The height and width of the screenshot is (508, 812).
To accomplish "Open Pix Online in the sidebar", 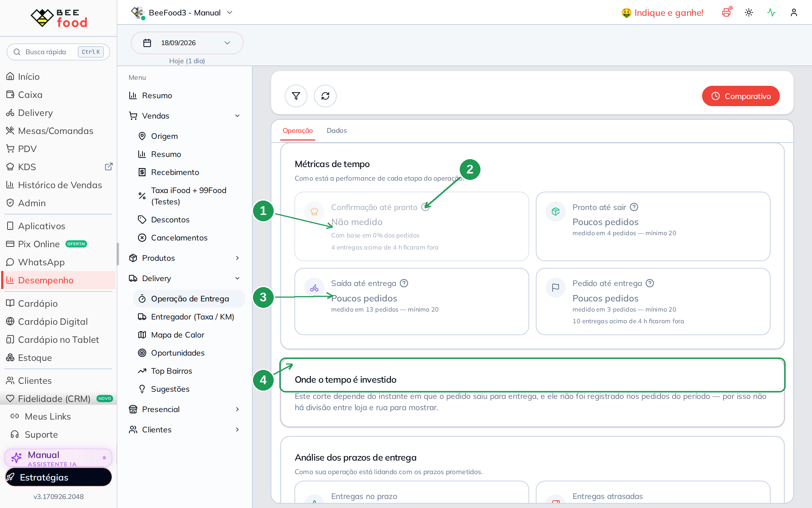I will click(x=58, y=244).
